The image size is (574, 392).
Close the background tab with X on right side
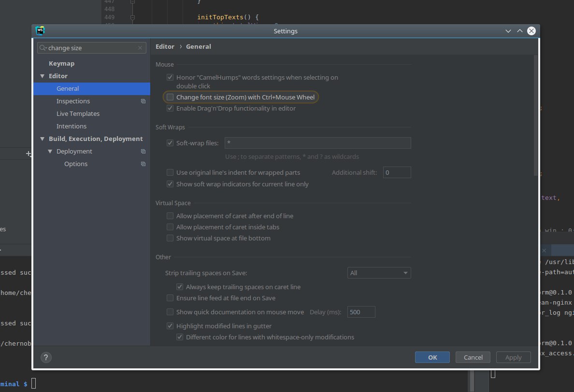[x=544, y=251]
